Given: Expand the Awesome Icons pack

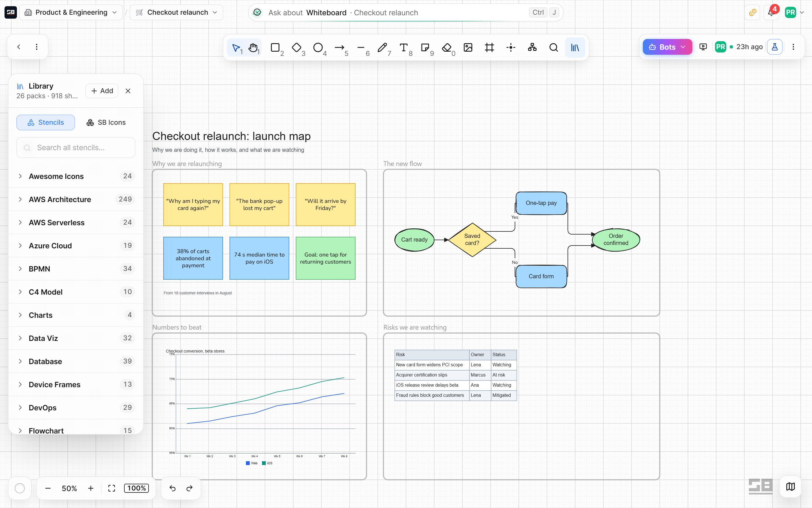Looking at the screenshot, I should [76, 176].
